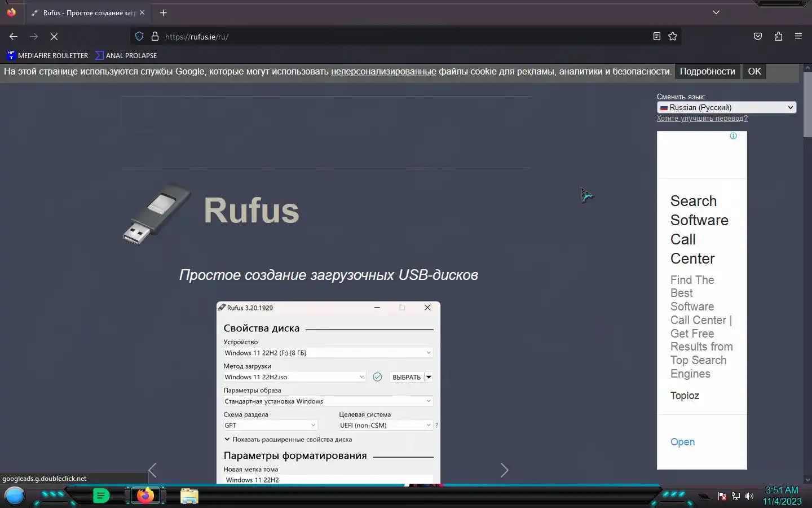The width and height of the screenshot is (812, 508).
Task: Open the Search Software Call Center ad headline
Action: point(699,230)
